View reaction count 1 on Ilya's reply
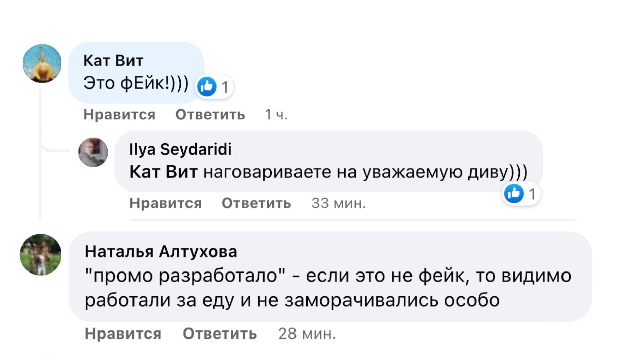This screenshot has height=362, width=644. click(x=532, y=194)
